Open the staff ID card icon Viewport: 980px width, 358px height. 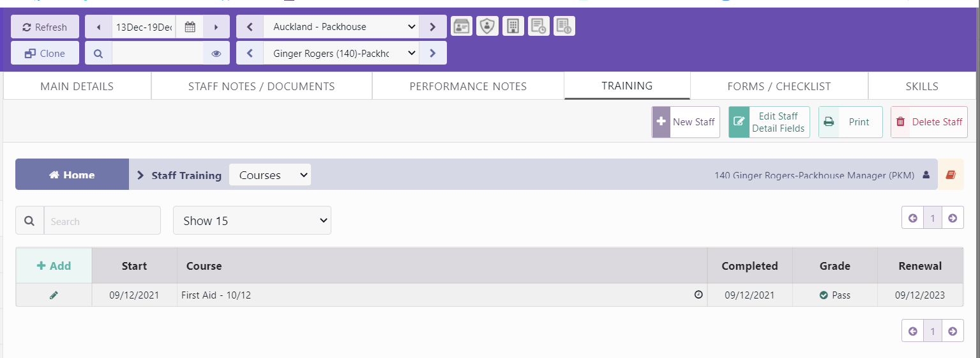click(x=462, y=26)
